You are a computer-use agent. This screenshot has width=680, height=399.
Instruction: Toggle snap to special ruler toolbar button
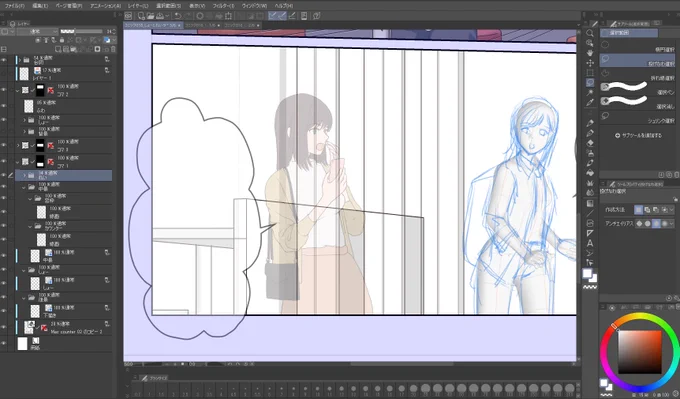(282, 16)
